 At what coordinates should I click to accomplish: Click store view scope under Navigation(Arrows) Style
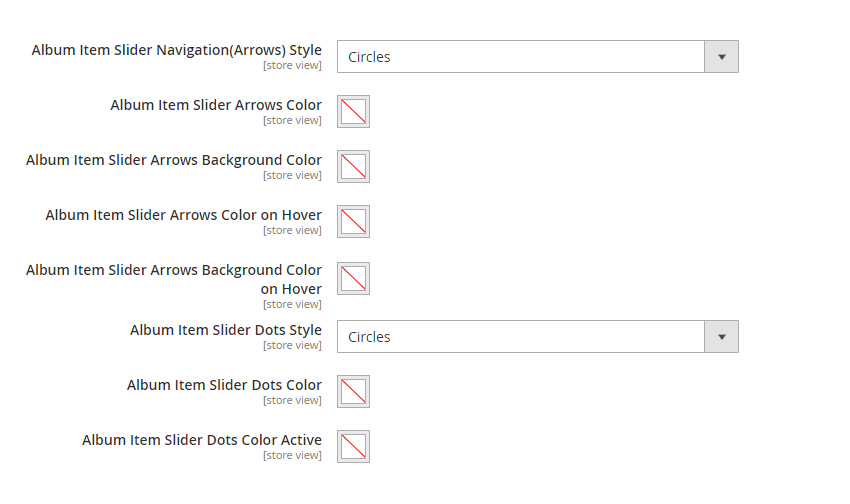coord(292,65)
